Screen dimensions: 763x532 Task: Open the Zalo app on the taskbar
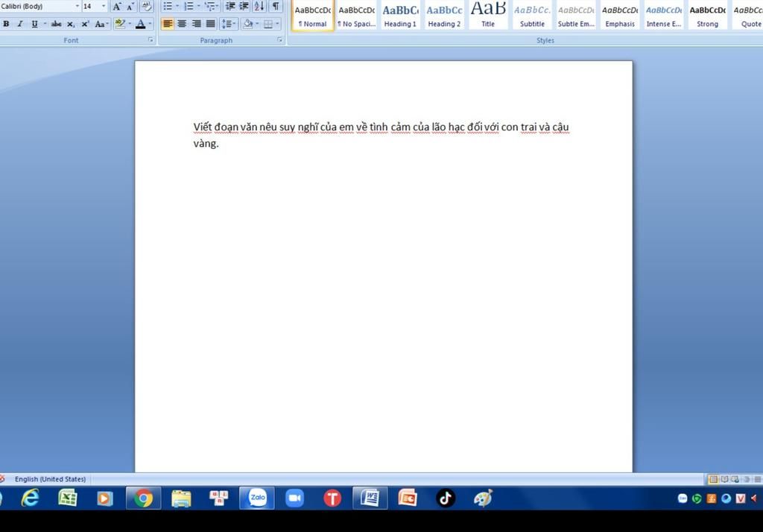[257, 498]
